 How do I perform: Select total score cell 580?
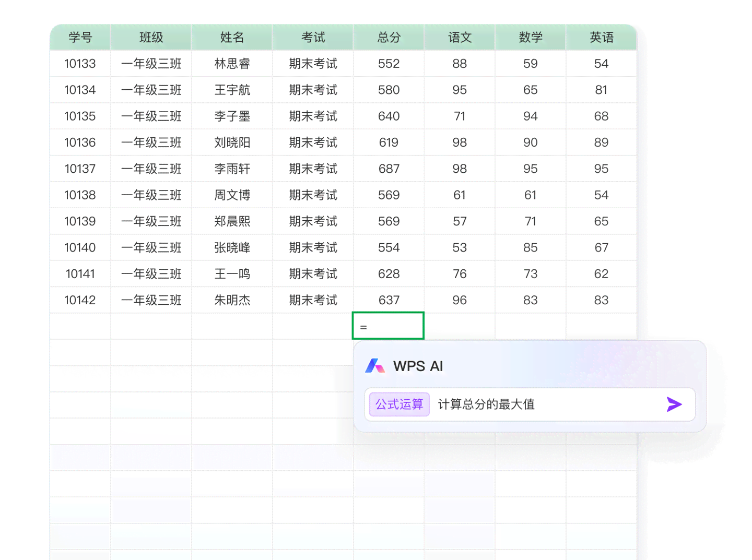tap(389, 90)
